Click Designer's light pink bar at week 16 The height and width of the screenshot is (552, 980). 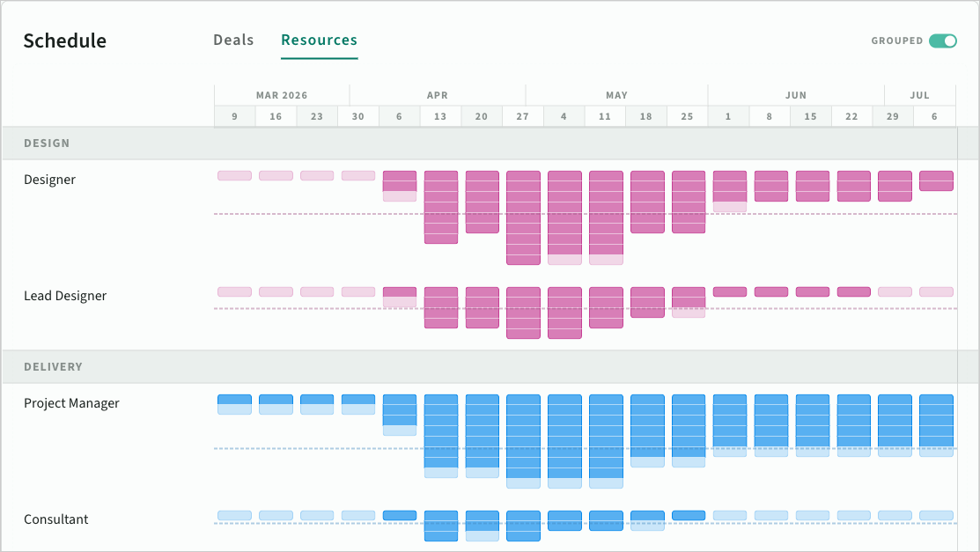point(276,176)
